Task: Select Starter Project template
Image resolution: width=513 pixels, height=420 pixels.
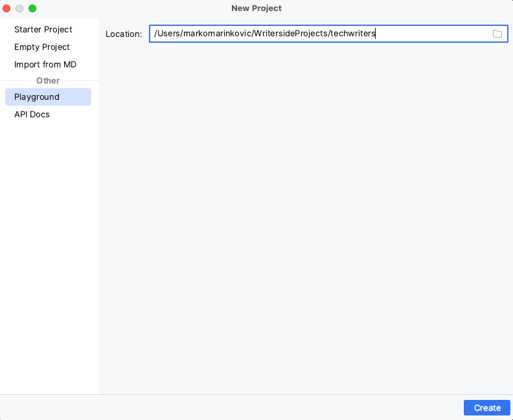Action: pyautogui.click(x=43, y=30)
